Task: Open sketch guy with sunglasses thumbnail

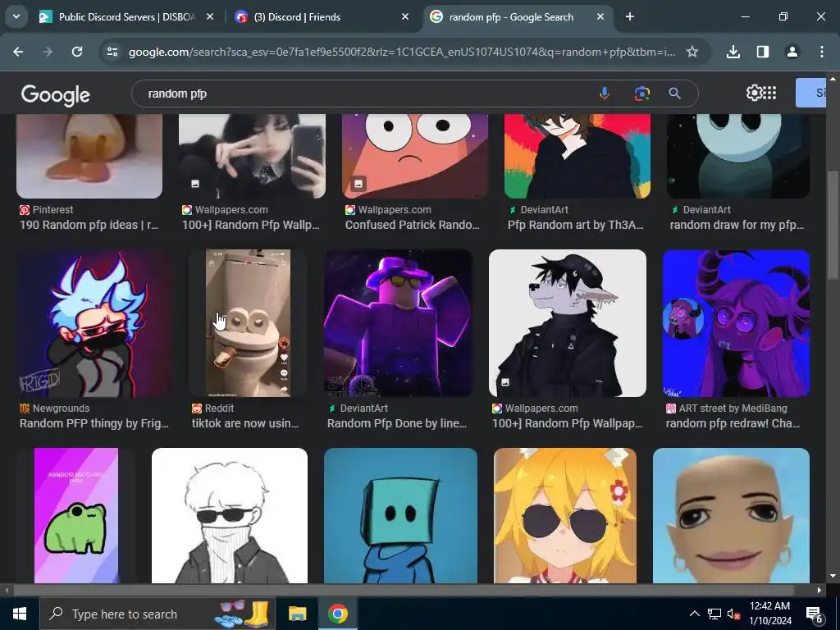Action: coord(230,515)
